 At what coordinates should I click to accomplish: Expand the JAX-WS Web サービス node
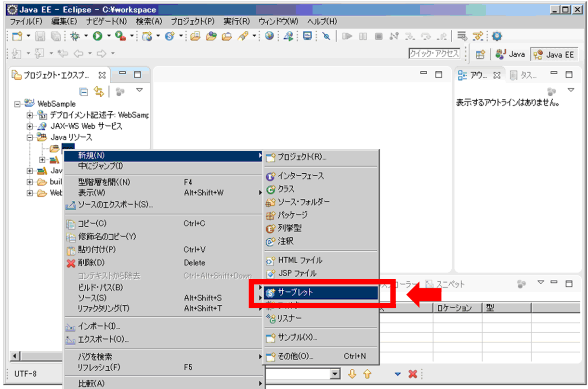[30, 126]
